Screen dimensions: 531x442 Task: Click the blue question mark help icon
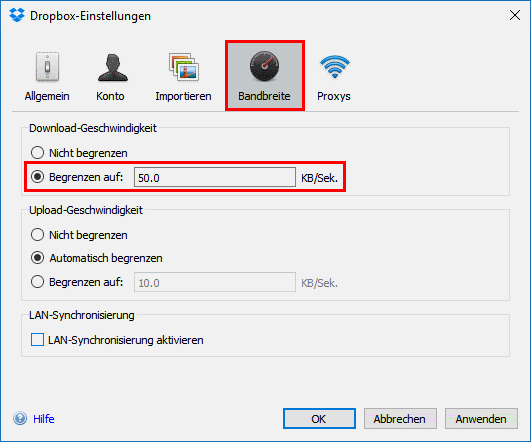(x=20, y=419)
